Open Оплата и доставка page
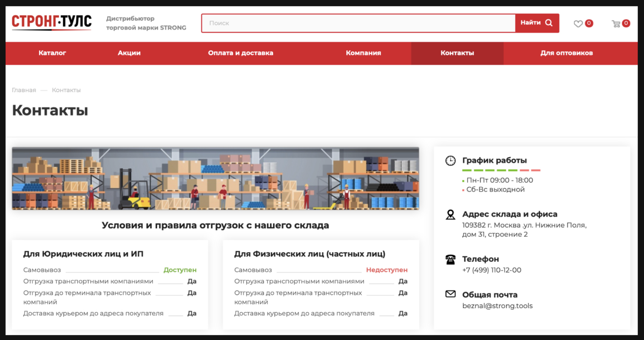This screenshot has height=340, width=644. tap(240, 53)
